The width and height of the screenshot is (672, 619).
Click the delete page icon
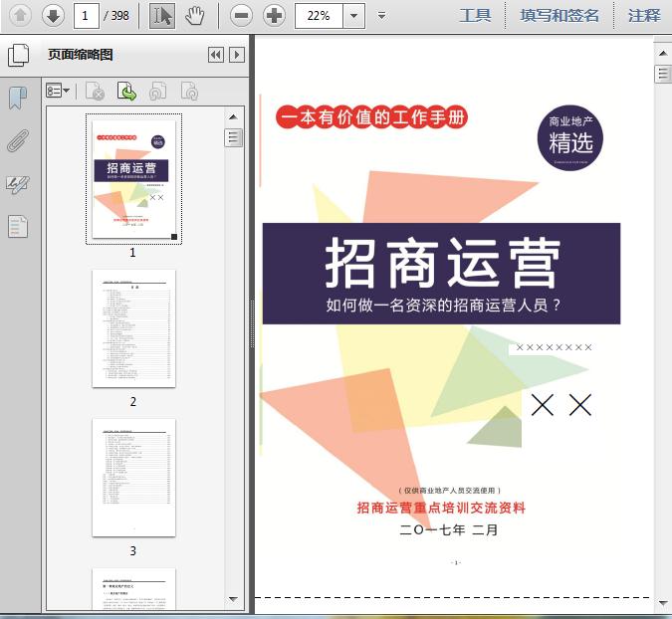pyautogui.click(x=96, y=91)
